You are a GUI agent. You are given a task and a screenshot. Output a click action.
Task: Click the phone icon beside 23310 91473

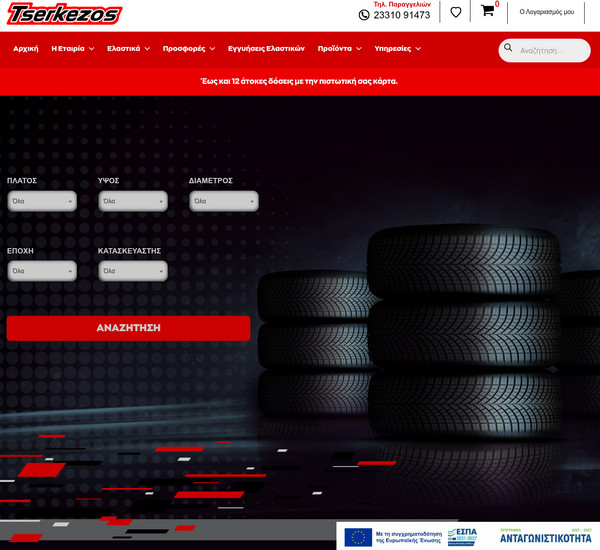pos(364,15)
